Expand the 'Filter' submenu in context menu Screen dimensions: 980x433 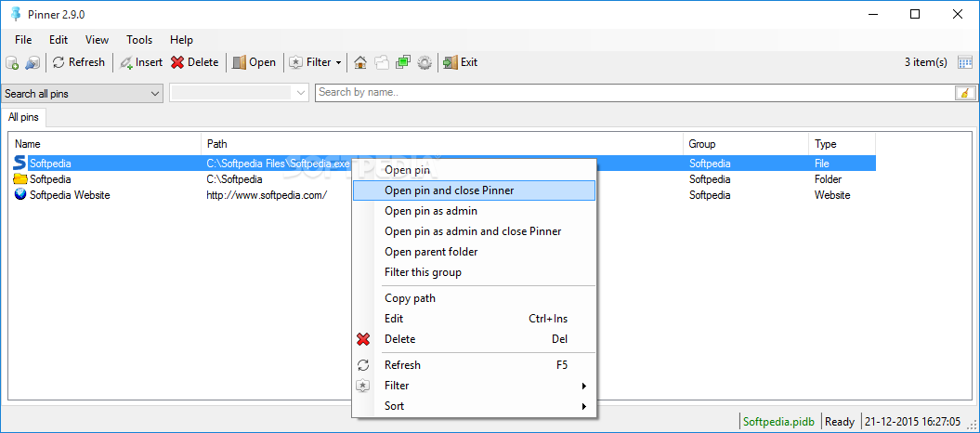coord(474,386)
